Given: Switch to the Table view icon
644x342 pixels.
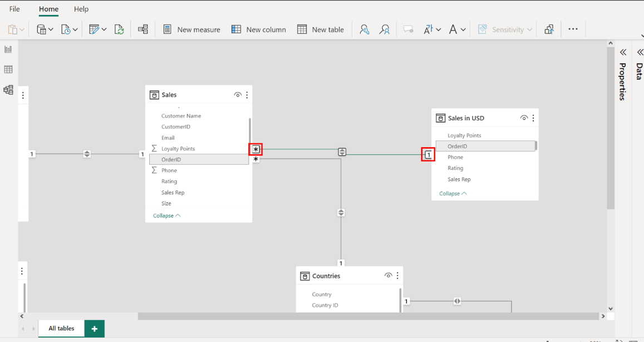Looking at the screenshot, I should (8, 70).
